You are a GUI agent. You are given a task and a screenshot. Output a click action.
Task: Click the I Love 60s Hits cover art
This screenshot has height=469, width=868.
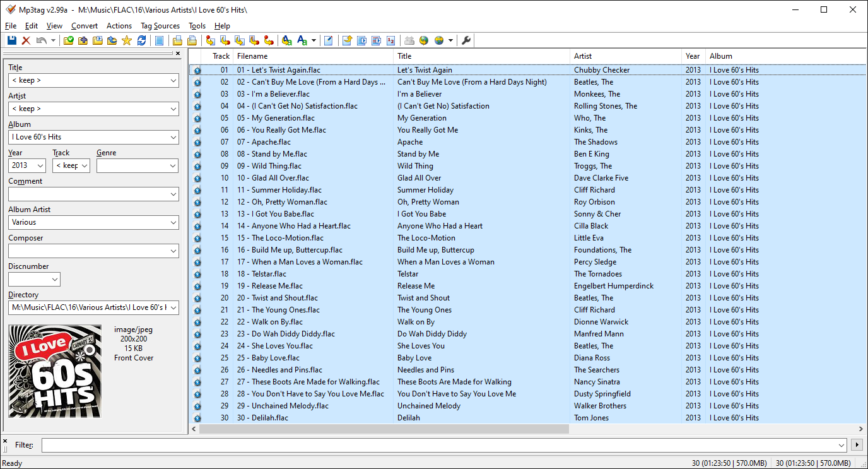tap(55, 371)
